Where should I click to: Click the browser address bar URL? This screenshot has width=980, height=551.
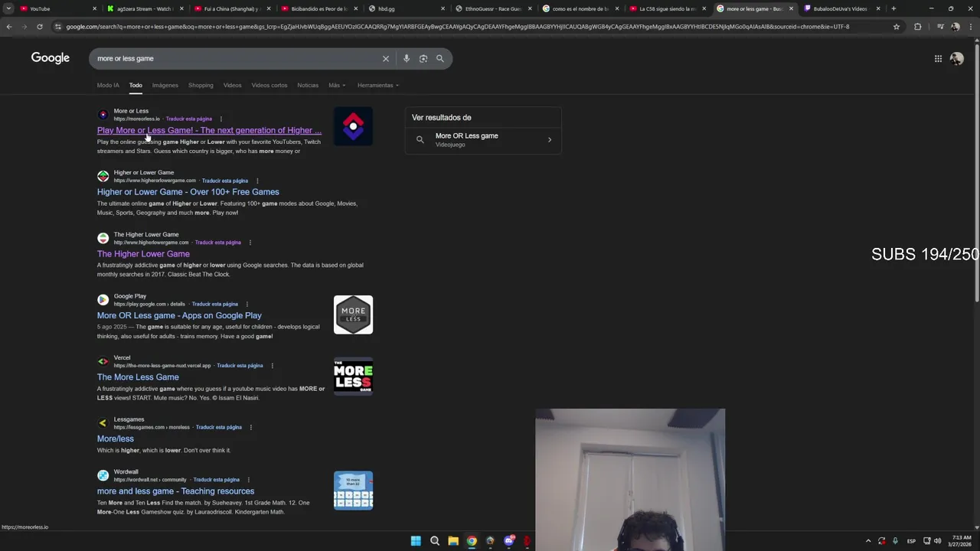457,27
